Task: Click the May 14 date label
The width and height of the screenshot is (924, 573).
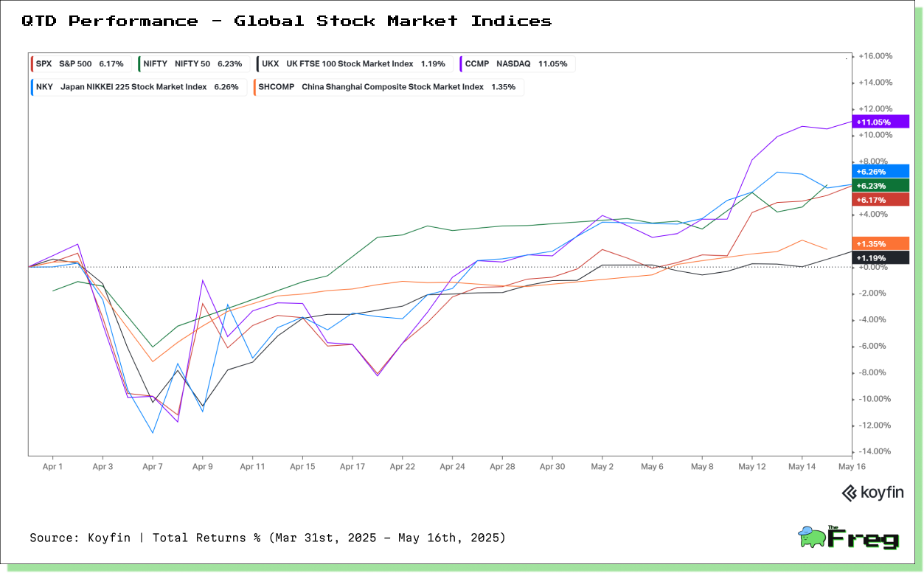Action: pyautogui.click(x=802, y=467)
